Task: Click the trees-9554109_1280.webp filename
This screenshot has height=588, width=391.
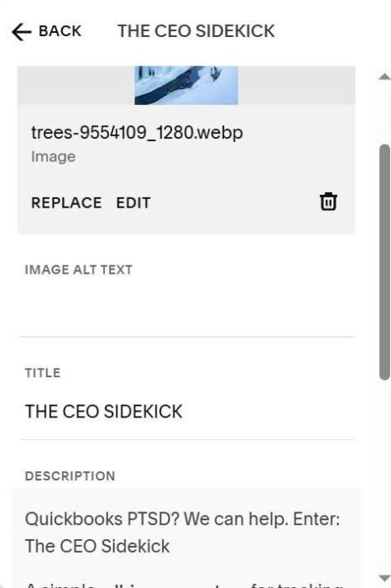Action: 137,133
